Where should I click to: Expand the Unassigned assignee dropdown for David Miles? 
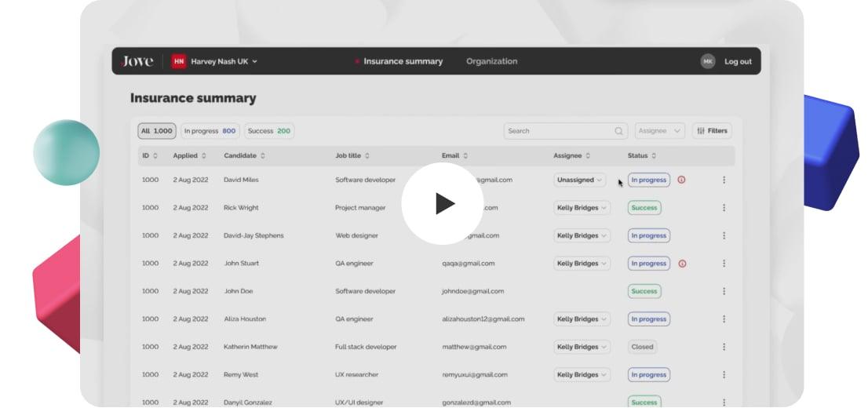(x=580, y=180)
